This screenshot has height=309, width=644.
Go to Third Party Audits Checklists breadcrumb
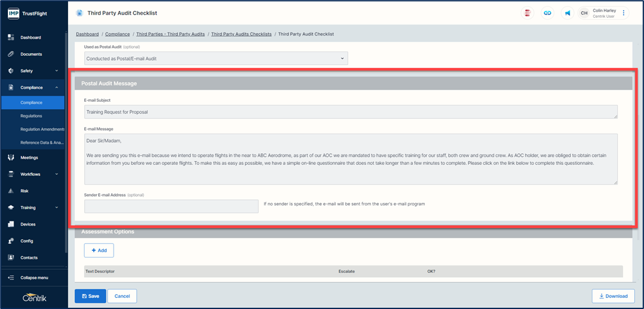pyautogui.click(x=241, y=34)
